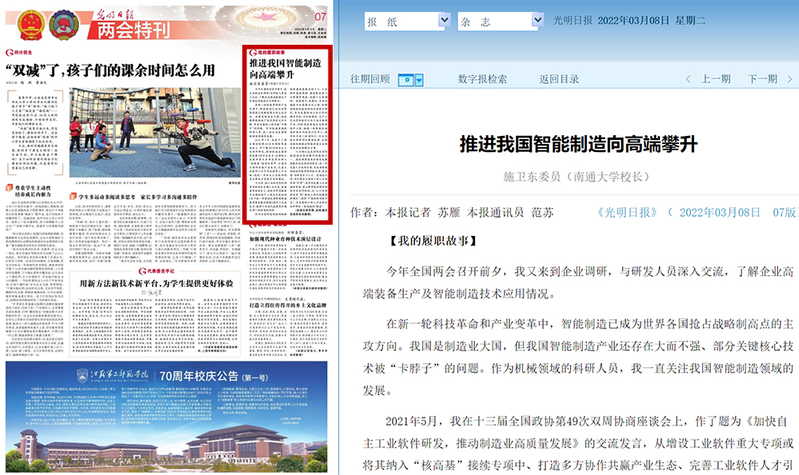Go to the next issue with 下一期
799x475 pixels.
(762, 79)
